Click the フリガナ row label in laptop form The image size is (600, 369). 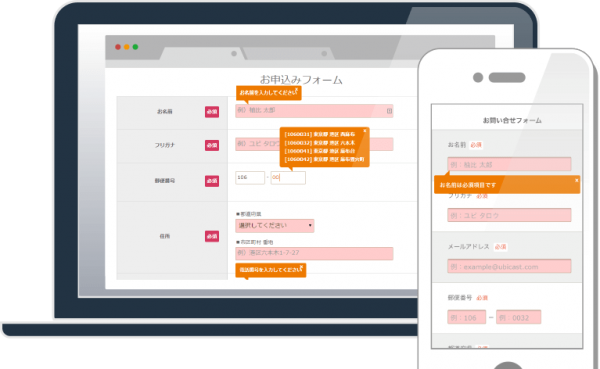(x=165, y=145)
